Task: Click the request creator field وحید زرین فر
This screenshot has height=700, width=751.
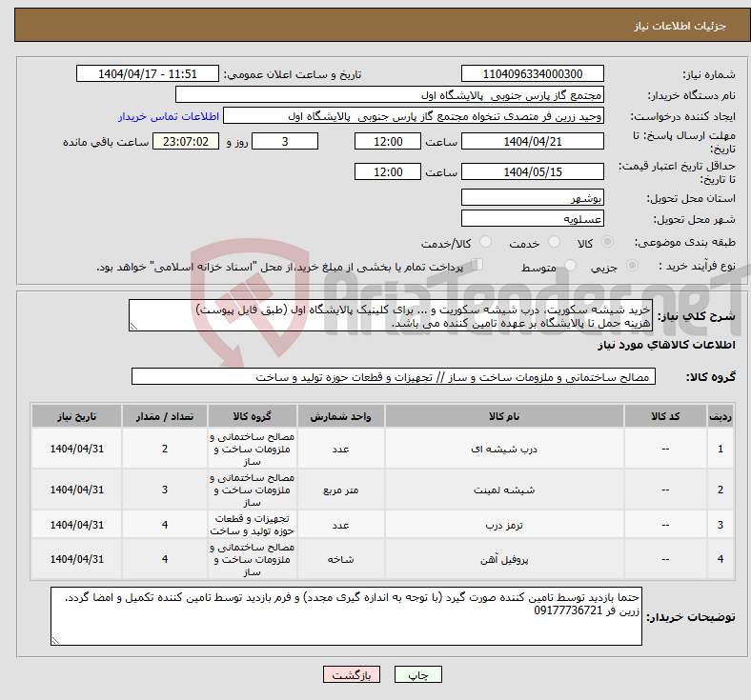Action: tap(414, 116)
